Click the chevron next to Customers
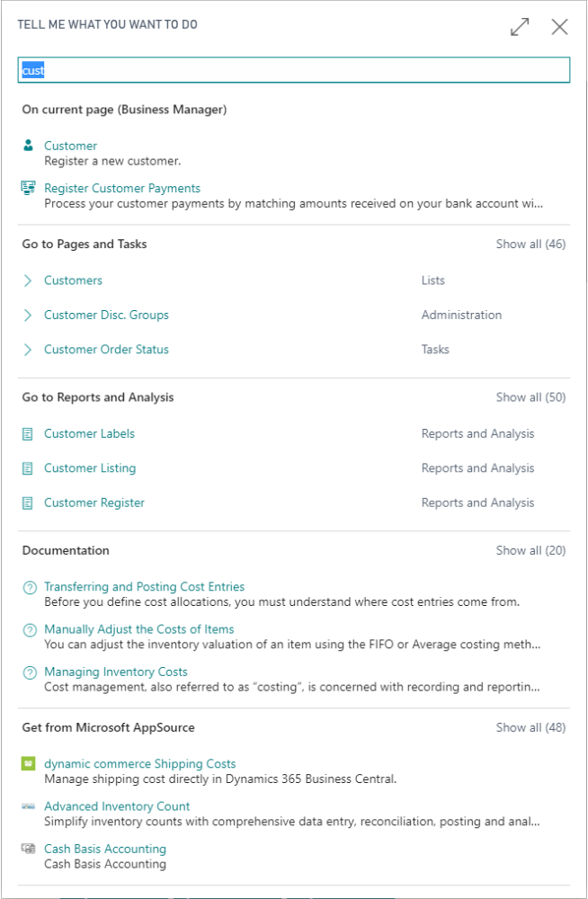 click(x=28, y=280)
